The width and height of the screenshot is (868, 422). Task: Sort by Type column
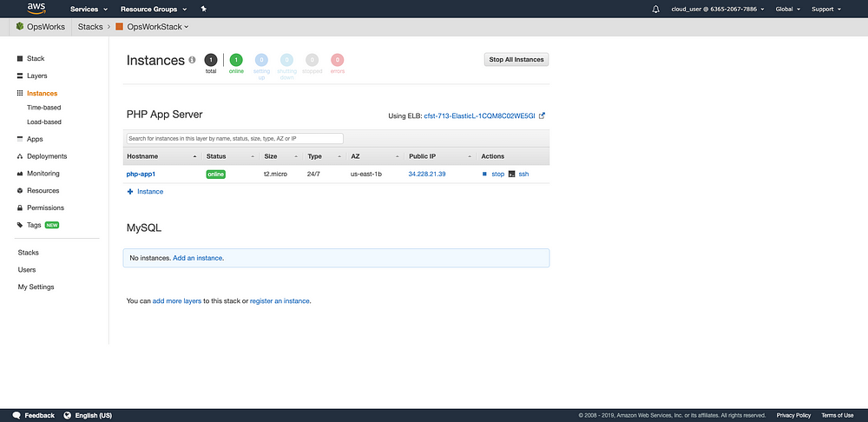tap(325, 156)
